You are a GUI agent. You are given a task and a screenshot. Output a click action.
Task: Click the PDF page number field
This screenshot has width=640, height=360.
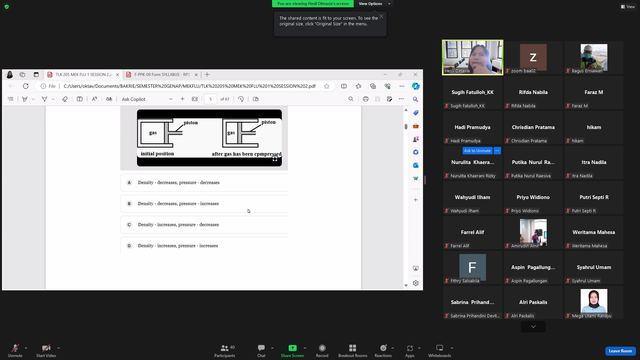(x=211, y=99)
